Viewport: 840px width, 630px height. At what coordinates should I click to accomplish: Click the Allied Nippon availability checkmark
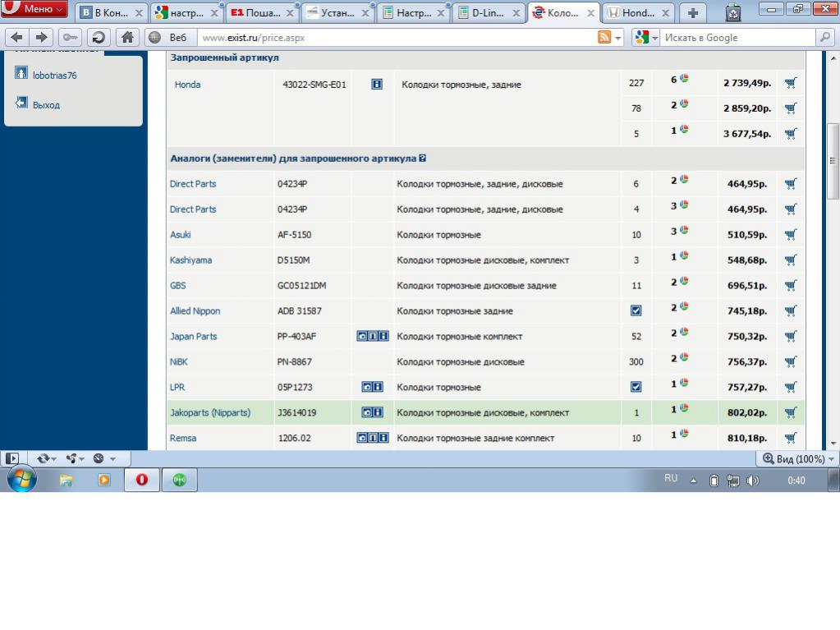(x=636, y=310)
